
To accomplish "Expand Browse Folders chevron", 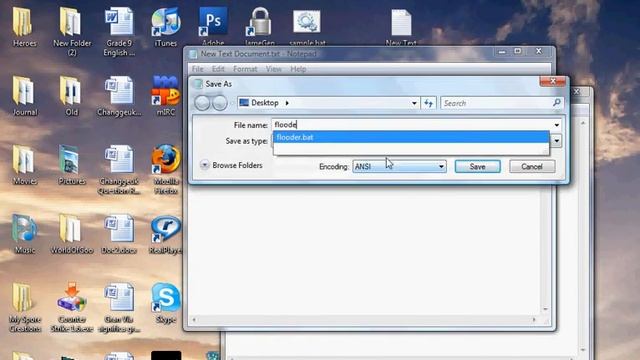I will coord(205,165).
